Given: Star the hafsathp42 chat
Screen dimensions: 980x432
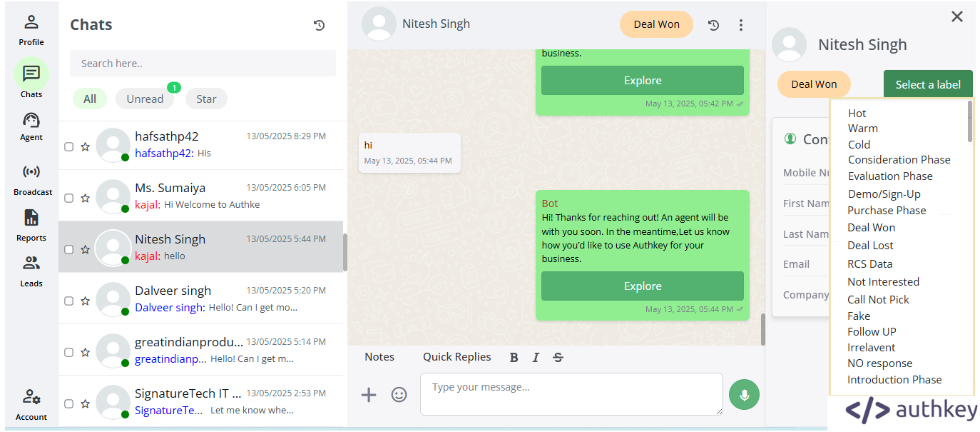Looking at the screenshot, I should tap(85, 146).
